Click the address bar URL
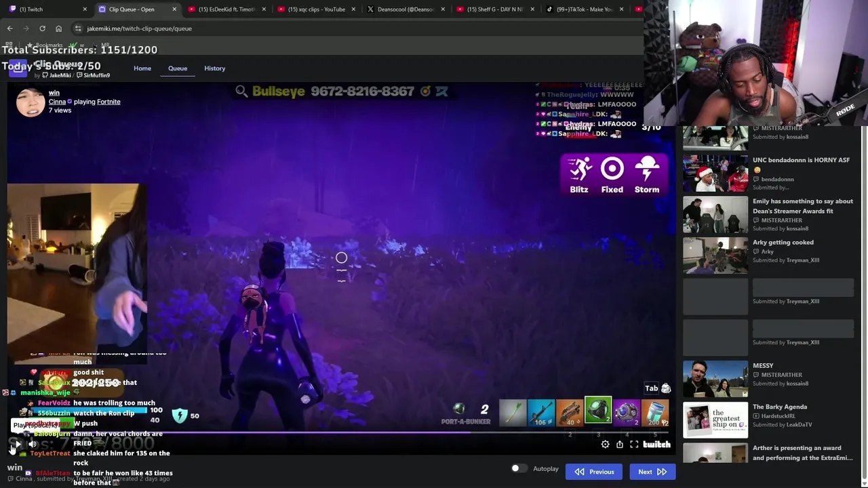868x488 pixels. click(x=139, y=28)
